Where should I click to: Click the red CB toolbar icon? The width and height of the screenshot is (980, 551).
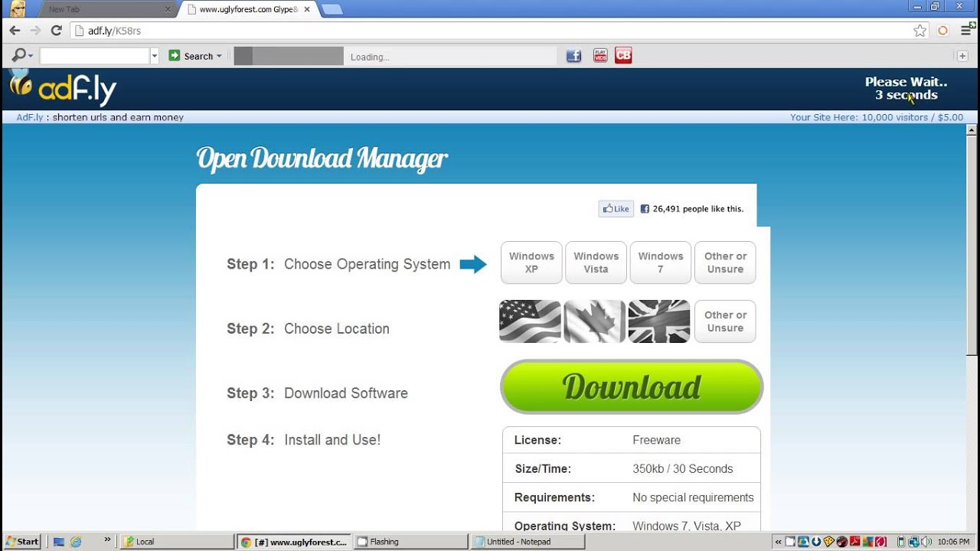(623, 55)
